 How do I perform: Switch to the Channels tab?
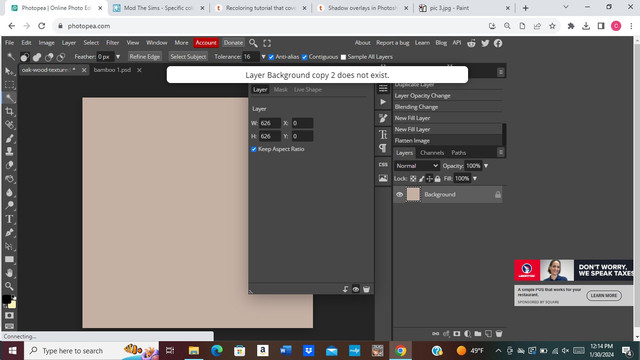tap(432, 153)
